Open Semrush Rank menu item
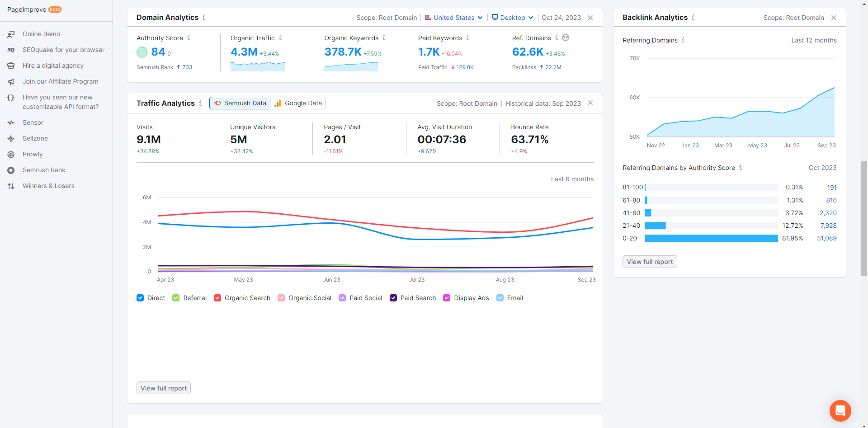The width and height of the screenshot is (868, 428). tap(44, 170)
